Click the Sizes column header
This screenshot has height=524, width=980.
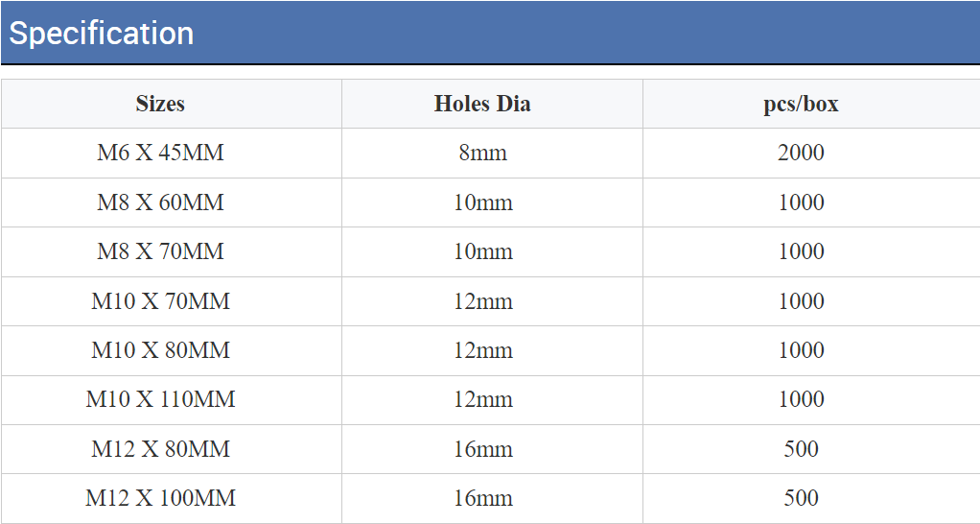(x=160, y=104)
